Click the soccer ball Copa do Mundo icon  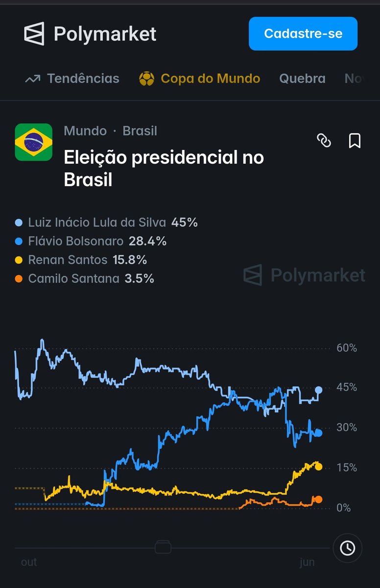(146, 79)
